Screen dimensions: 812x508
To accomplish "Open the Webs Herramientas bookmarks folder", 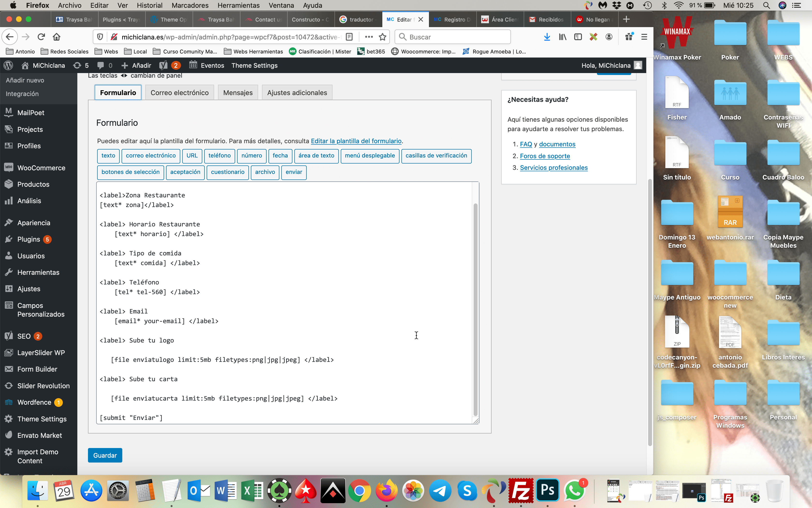I will click(x=253, y=51).
